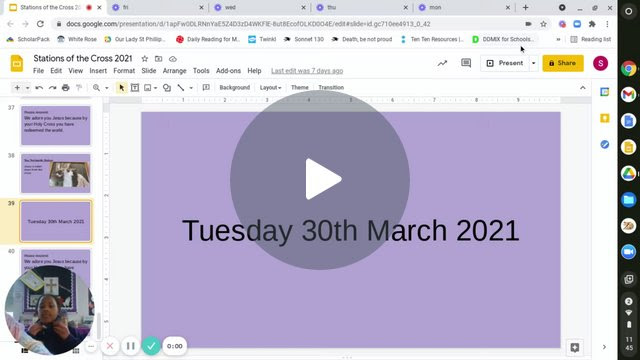Cancel recording with the red X
This screenshot has height=360, width=640.
click(110, 346)
